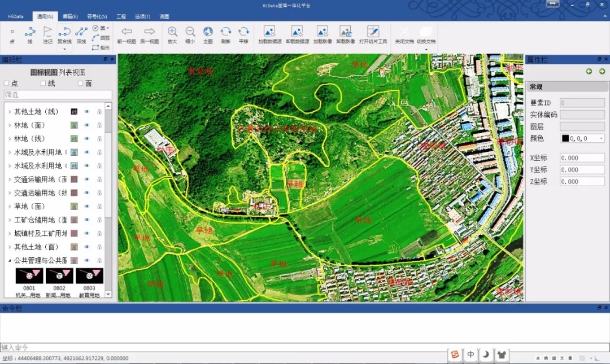The width and height of the screenshot is (610, 364).
Task: Click the 交通运输用地（面 layer symbol swatch
Action: point(74,179)
